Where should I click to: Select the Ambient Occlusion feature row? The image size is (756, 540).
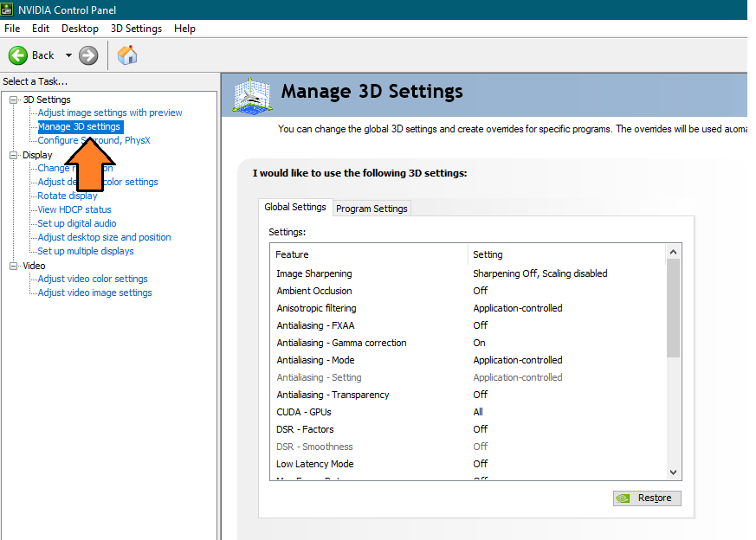pyautogui.click(x=468, y=291)
